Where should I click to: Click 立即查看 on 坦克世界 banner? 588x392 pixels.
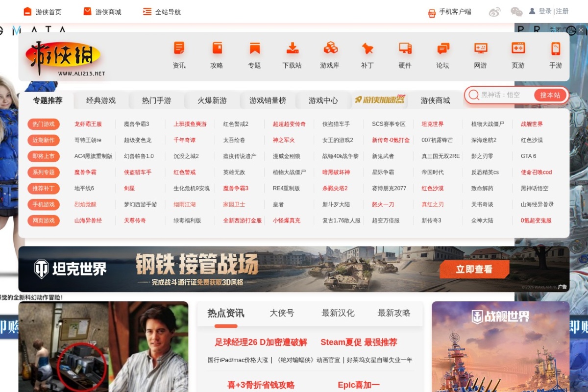(x=474, y=269)
